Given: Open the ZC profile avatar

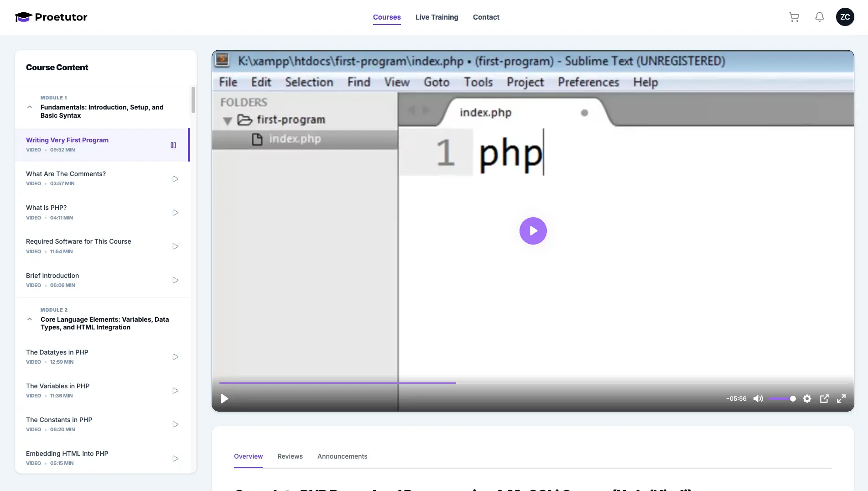Looking at the screenshot, I should 845,17.
